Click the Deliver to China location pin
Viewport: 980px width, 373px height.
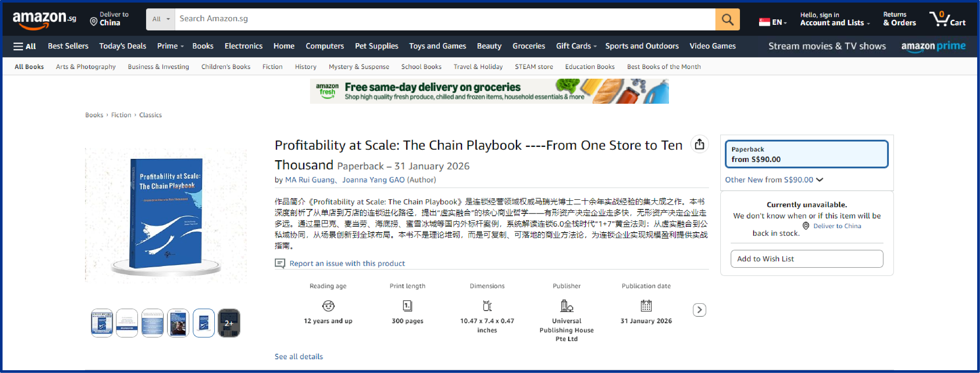point(93,22)
